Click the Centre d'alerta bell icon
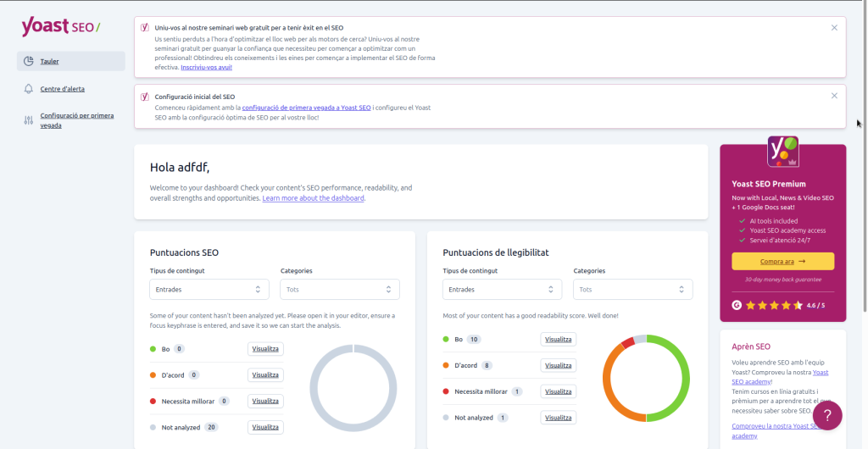 (x=29, y=89)
